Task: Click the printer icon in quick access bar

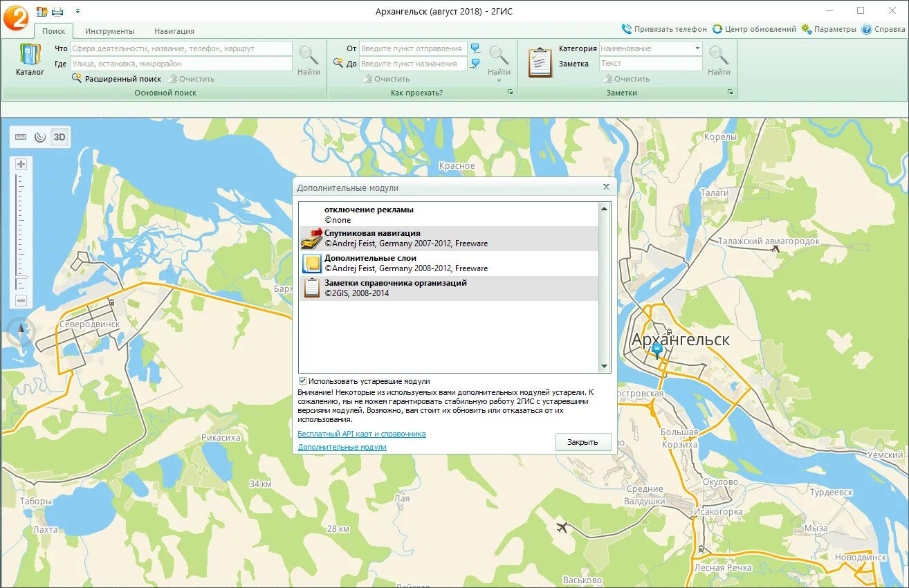Action: [58, 11]
